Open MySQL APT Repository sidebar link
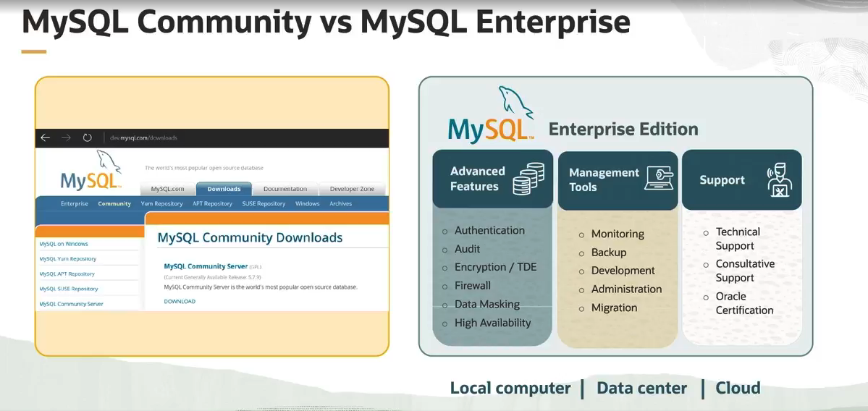Screen dimensions: 868x411 (x=67, y=274)
